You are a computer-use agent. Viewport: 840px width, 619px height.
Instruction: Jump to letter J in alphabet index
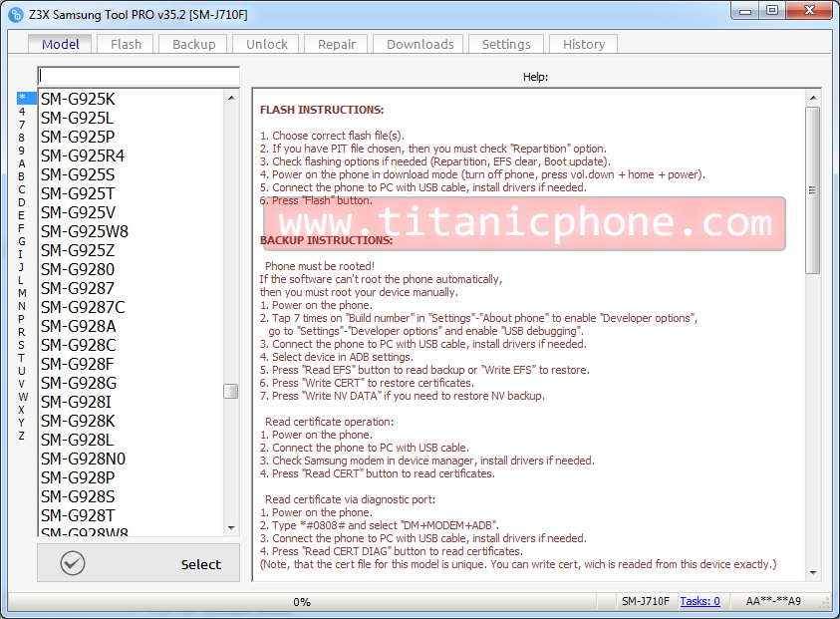pyautogui.click(x=21, y=267)
